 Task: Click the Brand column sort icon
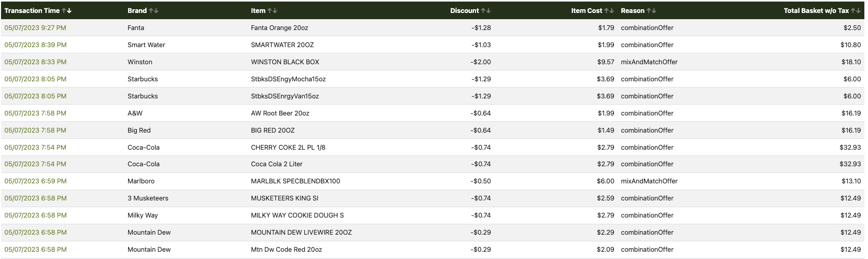154,11
